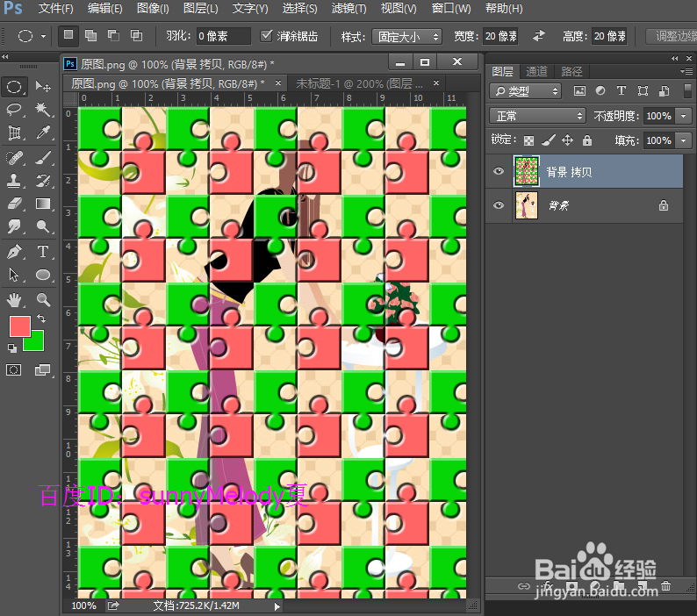The height and width of the screenshot is (616, 697).
Task: Choose Intersect with Selection mode
Action: [136, 36]
